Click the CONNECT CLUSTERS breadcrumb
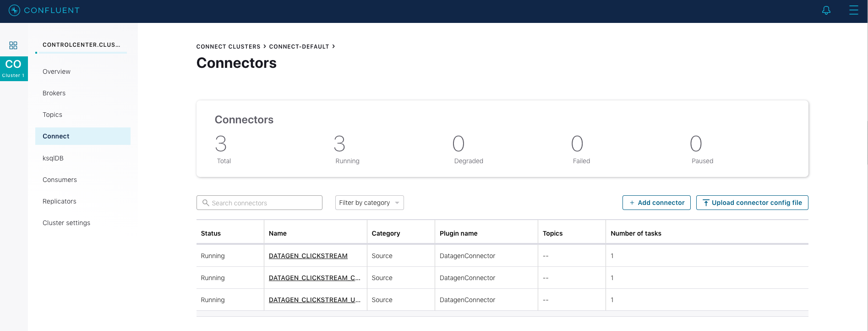The width and height of the screenshot is (868, 331). [228, 47]
